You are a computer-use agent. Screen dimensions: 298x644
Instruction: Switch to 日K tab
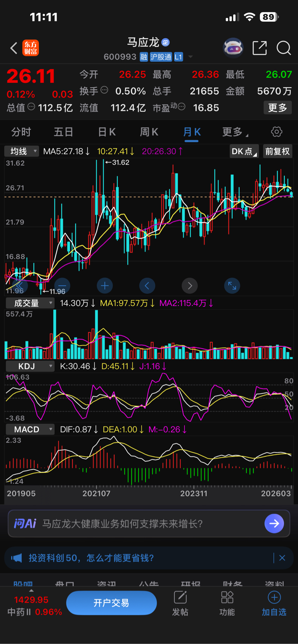point(107,132)
